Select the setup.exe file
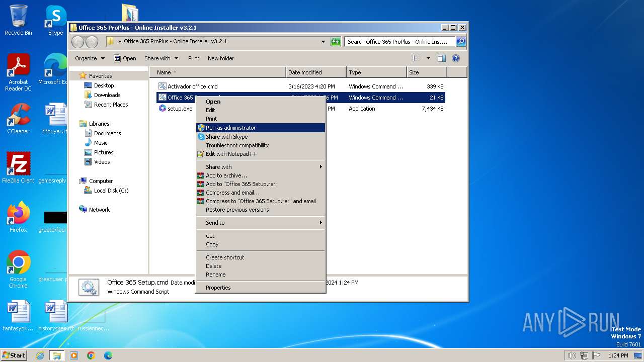 pyautogui.click(x=301, y=109)
